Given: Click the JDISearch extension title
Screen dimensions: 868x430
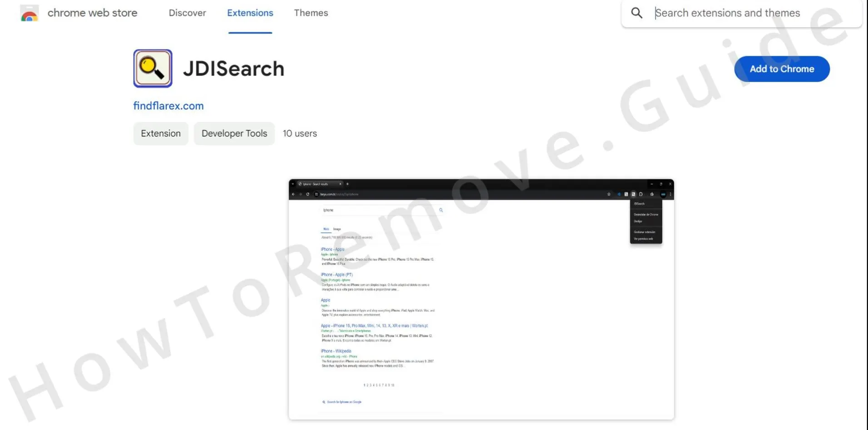Looking at the screenshot, I should (x=234, y=68).
